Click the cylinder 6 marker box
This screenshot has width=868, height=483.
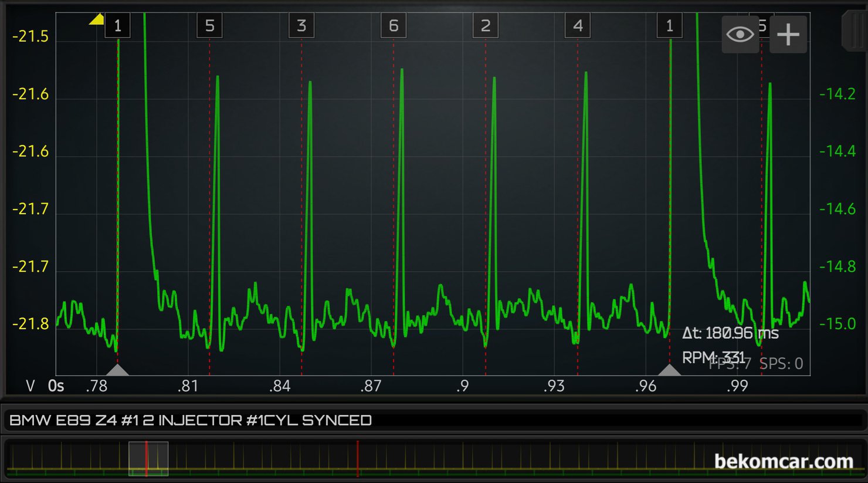point(394,26)
